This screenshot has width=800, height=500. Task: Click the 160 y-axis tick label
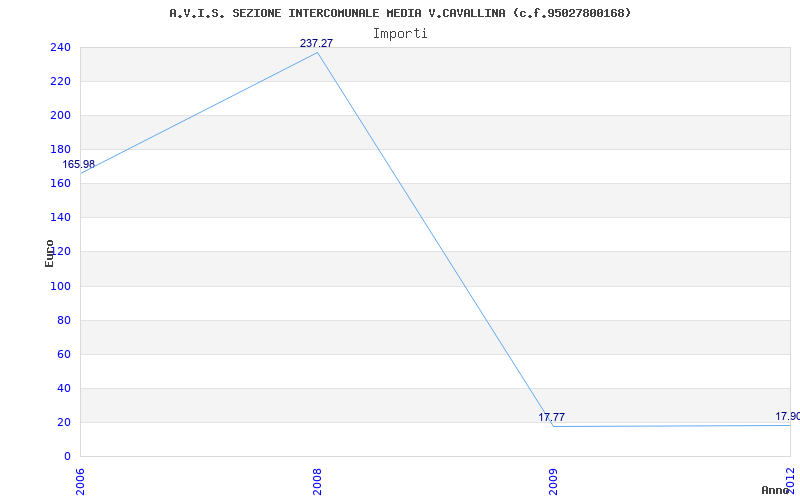click(x=60, y=183)
